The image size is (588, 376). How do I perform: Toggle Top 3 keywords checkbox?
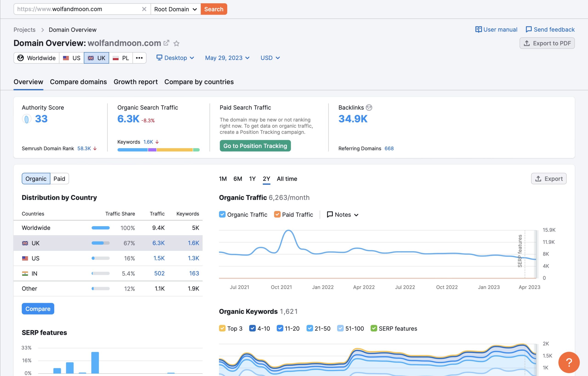click(222, 328)
